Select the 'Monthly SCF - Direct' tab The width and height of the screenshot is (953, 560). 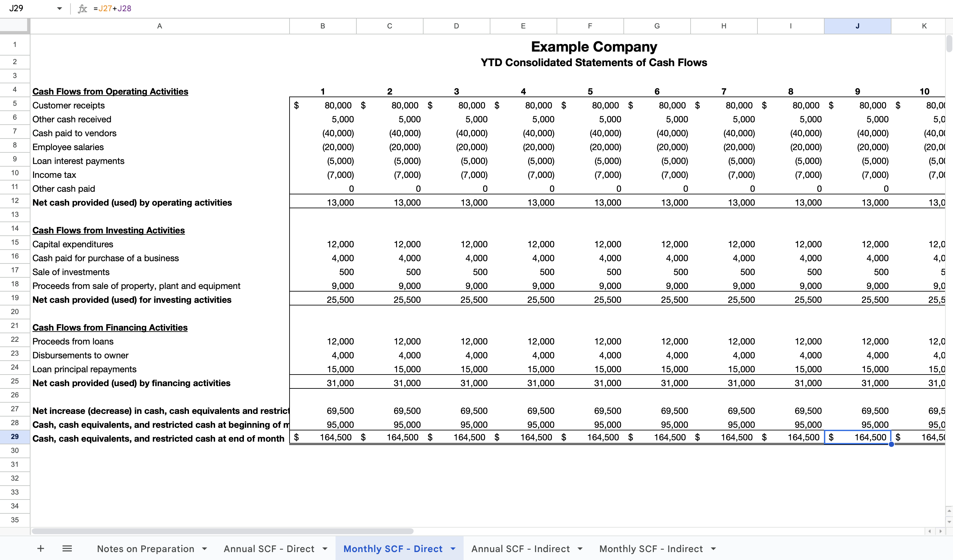click(x=393, y=547)
